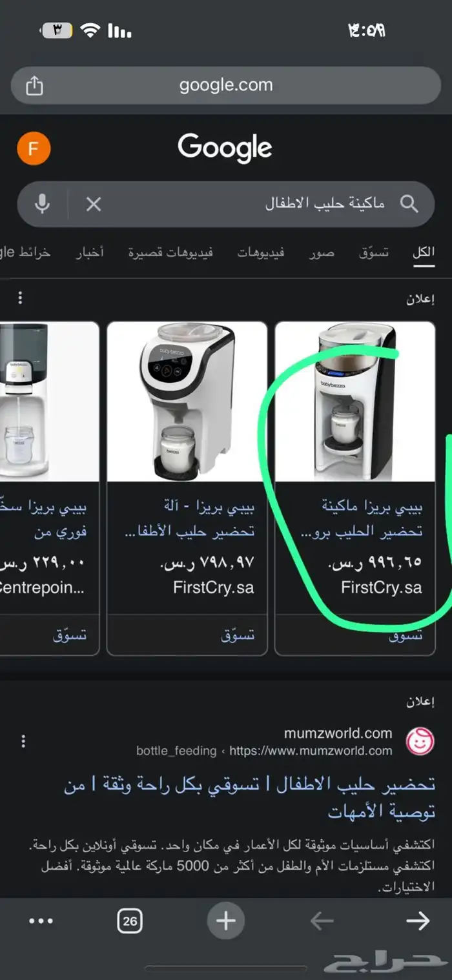Viewport: 452px width, 980px height.
Task: Switch to the صور images tab
Action: [x=321, y=252]
